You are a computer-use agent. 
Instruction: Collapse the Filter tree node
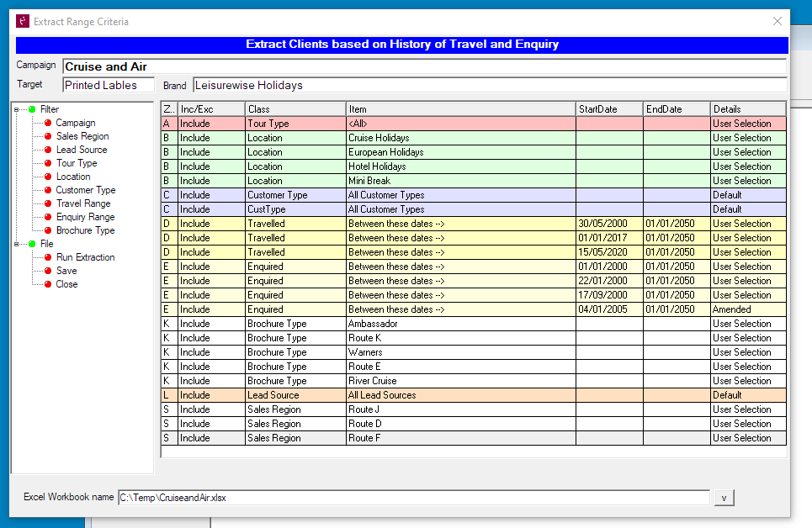tap(17, 110)
